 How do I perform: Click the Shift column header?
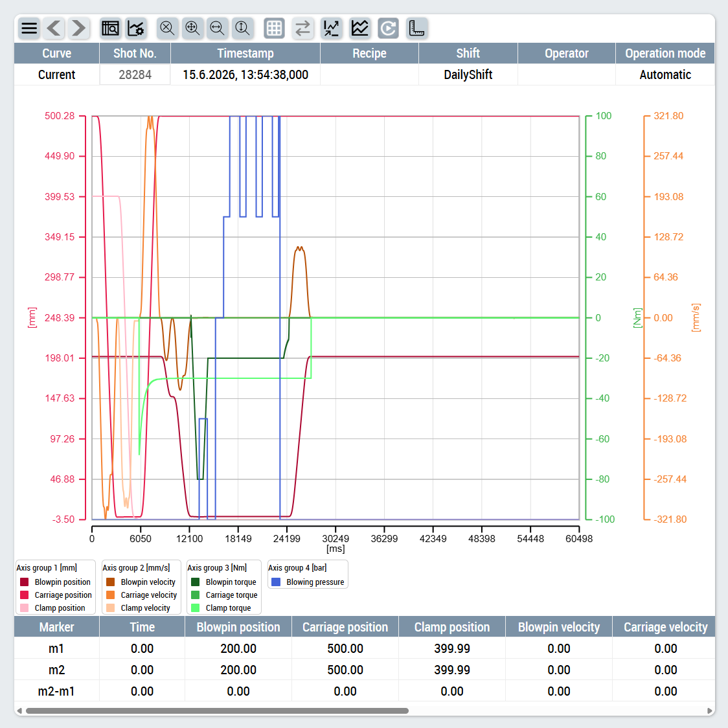pos(468,53)
